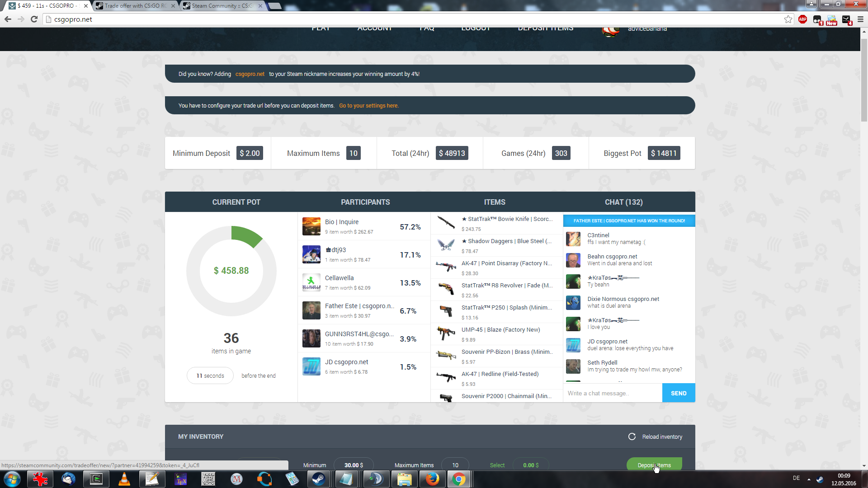This screenshot has width=868, height=488.
Task: Open the csgopro.net nickname link
Action: click(250, 74)
